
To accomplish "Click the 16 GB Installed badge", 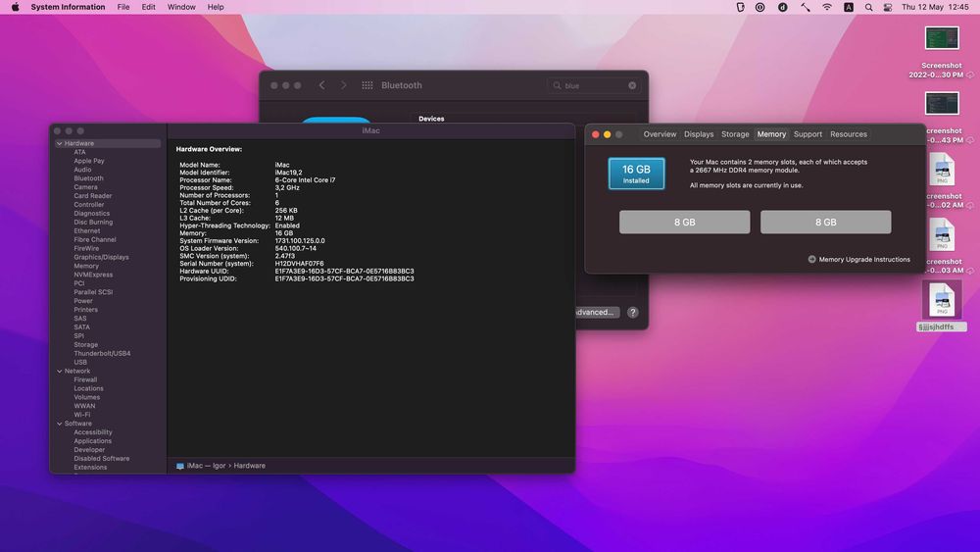I will pos(636,174).
